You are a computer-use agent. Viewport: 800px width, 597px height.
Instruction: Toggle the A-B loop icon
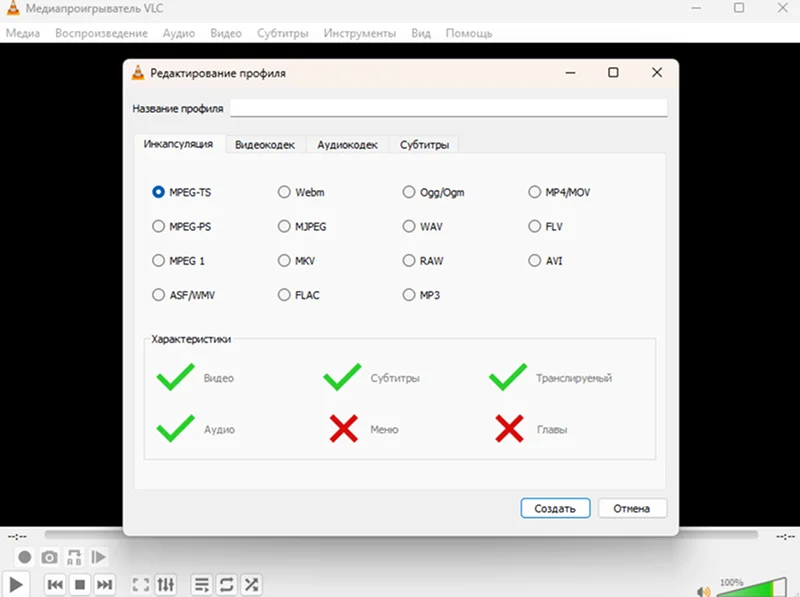coord(74,557)
